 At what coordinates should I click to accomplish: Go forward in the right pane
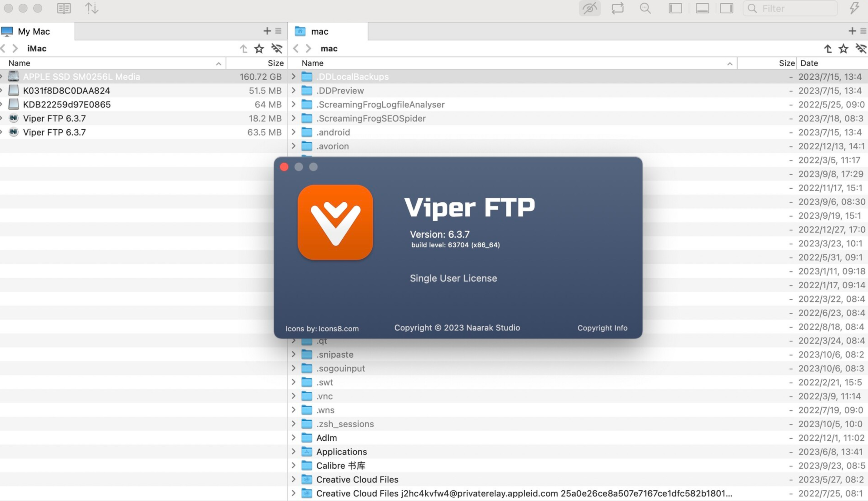coord(308,48)
